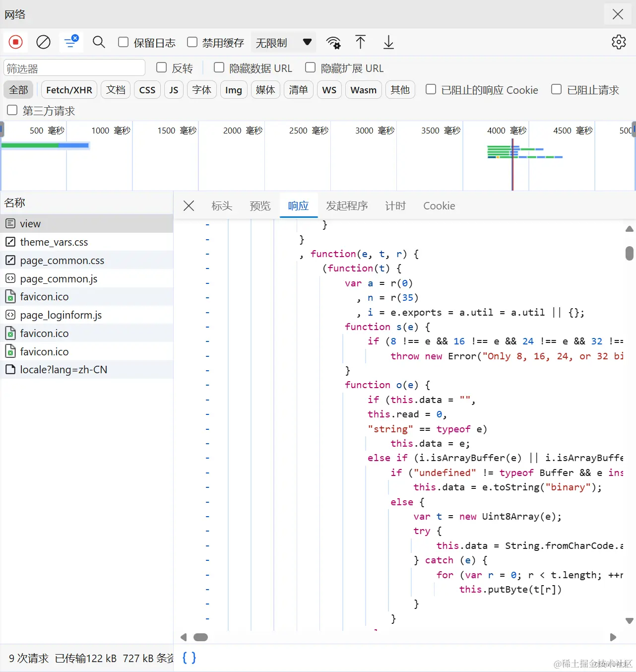Open the 预览 tab
Viewport: 636px width, 672px height.
[260, 205]
